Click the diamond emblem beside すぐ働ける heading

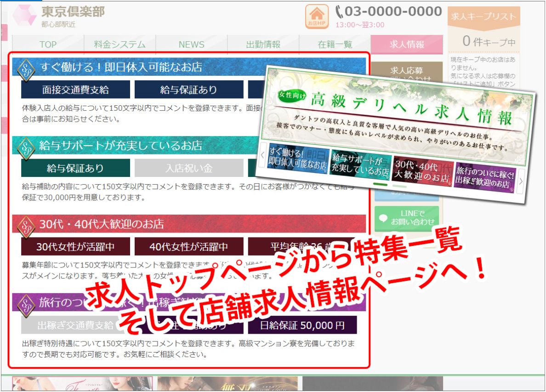(26, 70)
